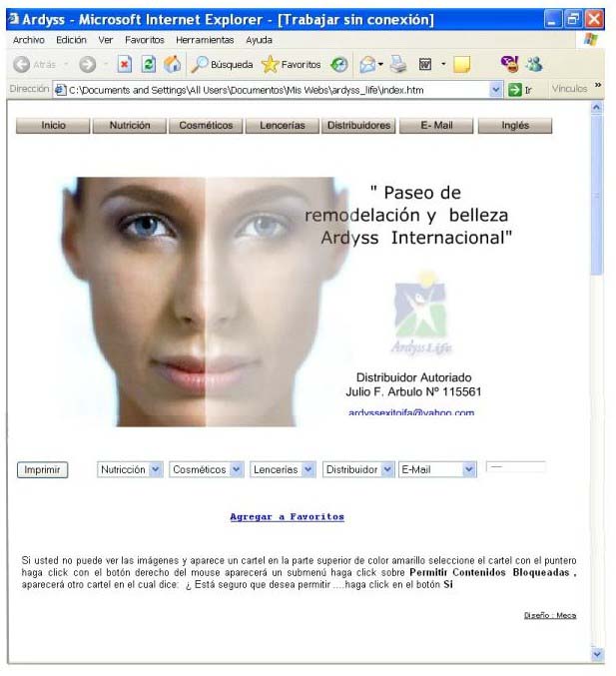Open the E-Mail dropdown list
The height and width of the screenshot is (676, 616).
[x=437, y=469]
